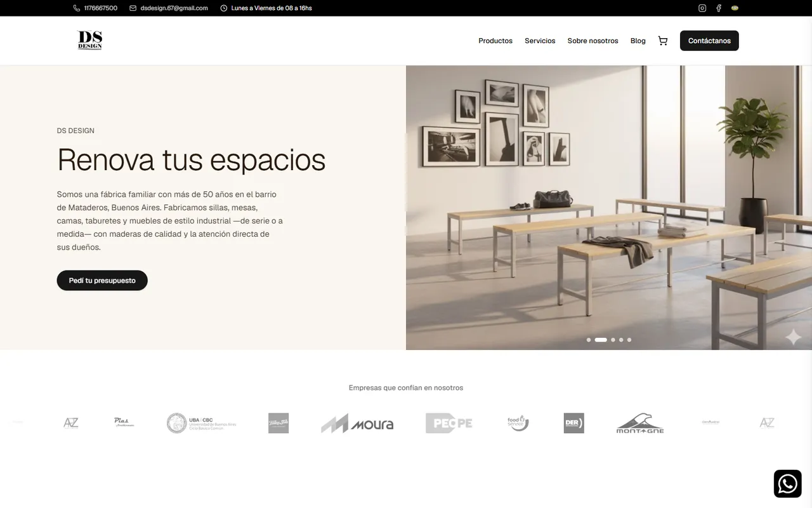The image size is (812, 508).
Task: Call phone number 1176667500
Action: pyautogui.click(x=100, y=8)
